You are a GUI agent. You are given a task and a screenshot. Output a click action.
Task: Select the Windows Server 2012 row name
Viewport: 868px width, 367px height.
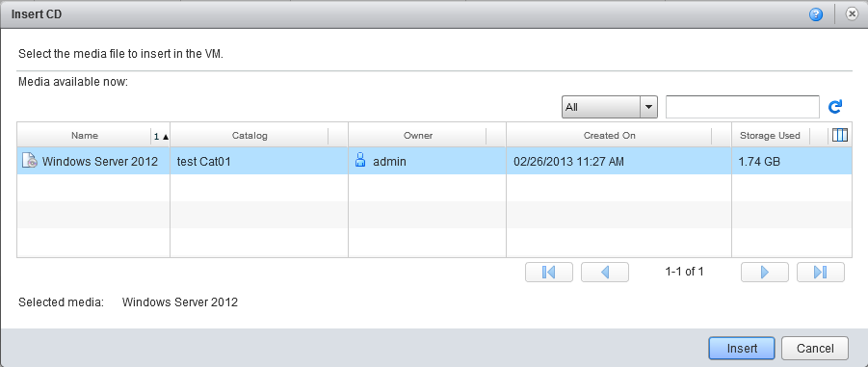click(99, 162)
